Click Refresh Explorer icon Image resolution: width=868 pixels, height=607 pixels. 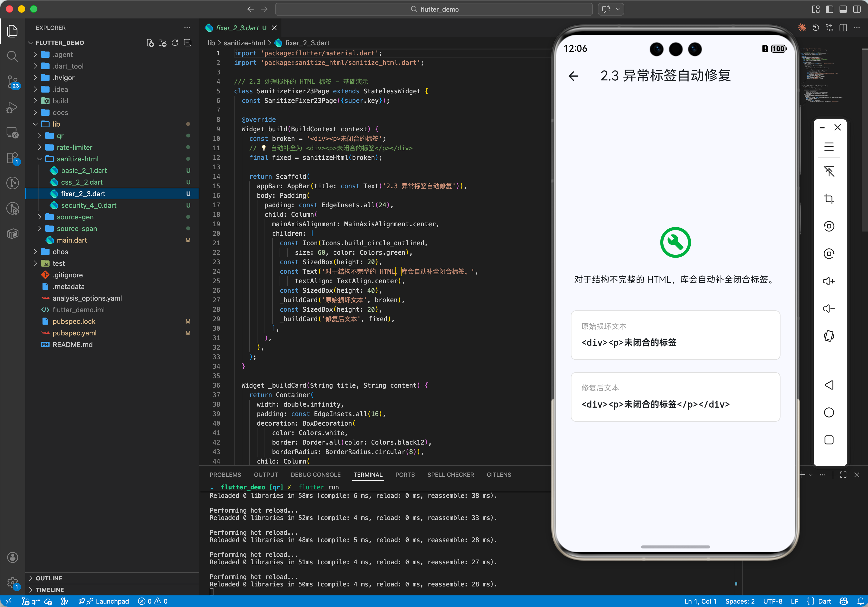point(175,43)
